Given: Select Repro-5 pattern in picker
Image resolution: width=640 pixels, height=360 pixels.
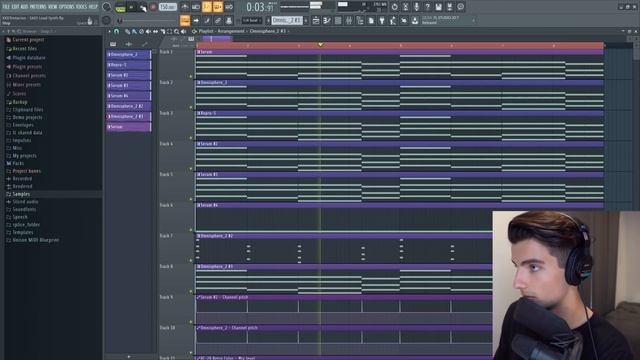Looking at the screenshot, I should [129, 65].
